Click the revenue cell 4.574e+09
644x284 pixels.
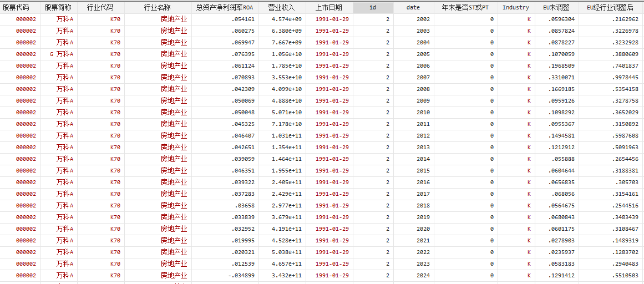286,19
